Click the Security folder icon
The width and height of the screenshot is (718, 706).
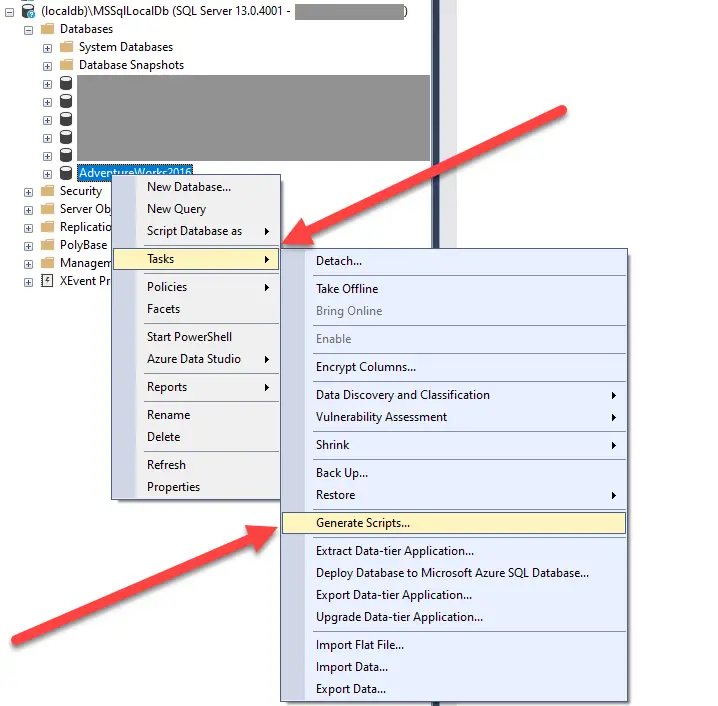(x=47, y=191)
